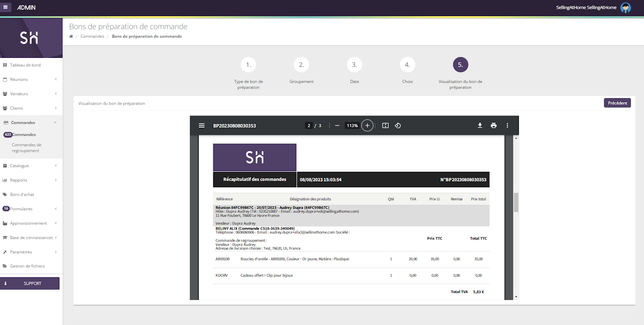The height and width of the screenshot is (325, 644).
Task: Open PDF viewer more actions menu
Action: [x=507, y=126]
